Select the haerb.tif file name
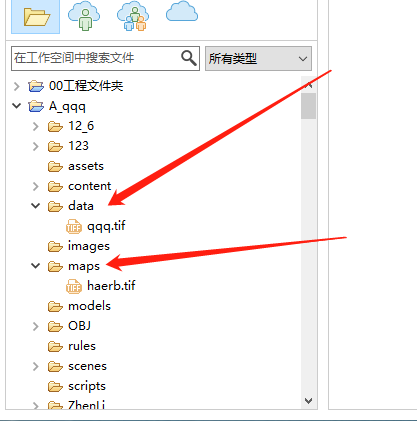Viewport: 417px width, 421px height. pos(111,286)
